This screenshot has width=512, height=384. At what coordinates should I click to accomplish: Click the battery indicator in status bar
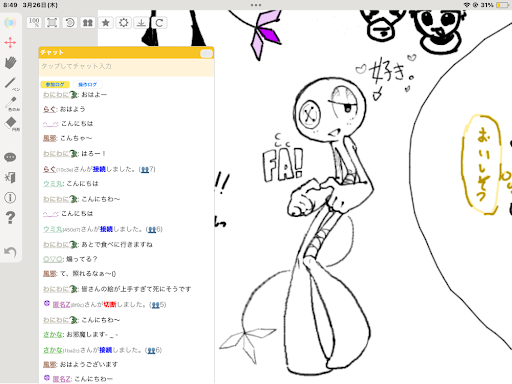point(502,5)
